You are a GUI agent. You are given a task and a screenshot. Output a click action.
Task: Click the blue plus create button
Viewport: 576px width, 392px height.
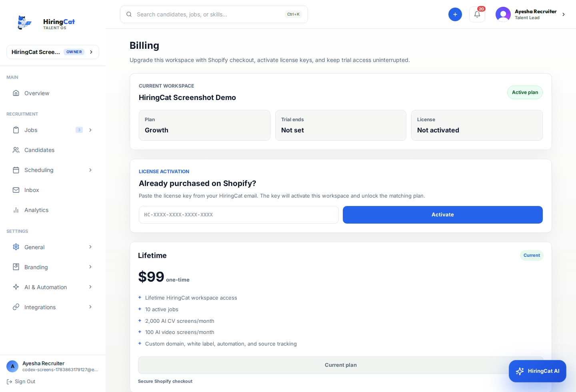coord(455,14)
